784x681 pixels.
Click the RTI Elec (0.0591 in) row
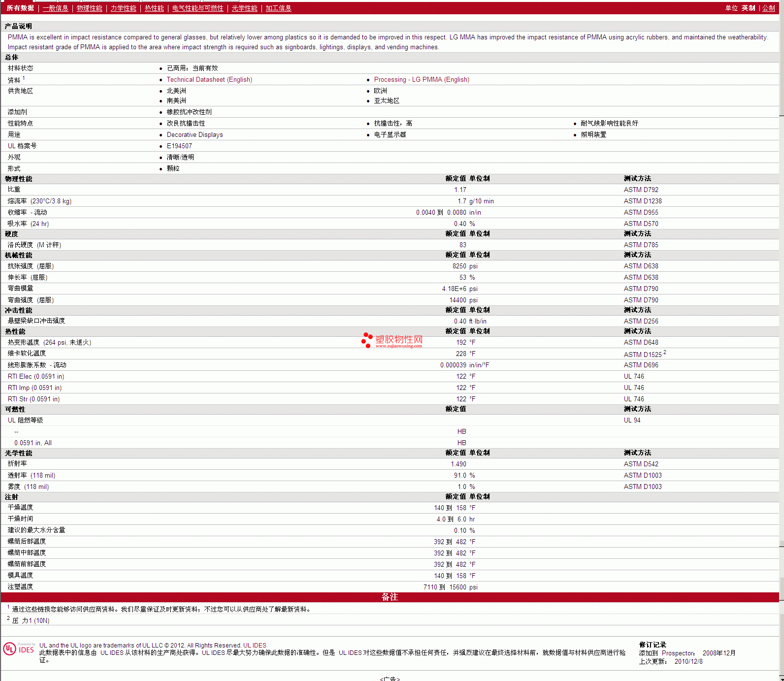(390, 377)
